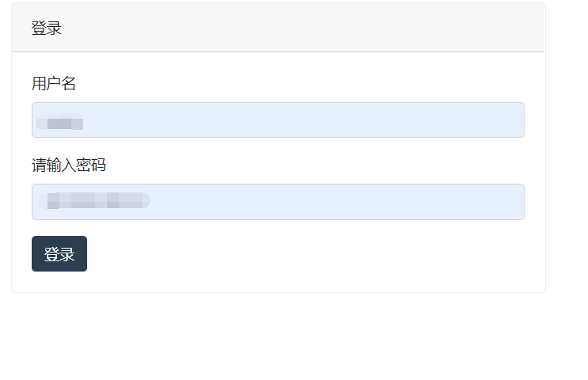588x380 pixels.
Task: Click the 登录 title in the panel header
Action: click(47, 28)
